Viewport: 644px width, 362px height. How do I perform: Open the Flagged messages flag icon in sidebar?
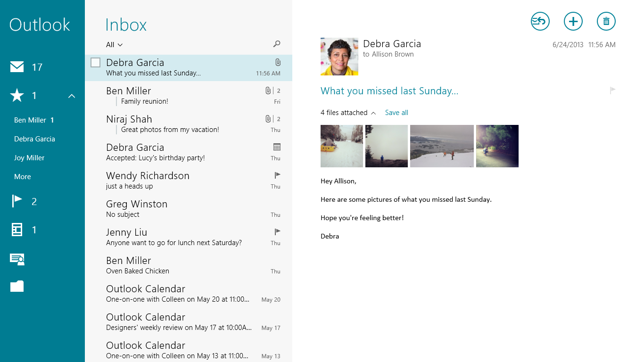(x=17, y=201)
